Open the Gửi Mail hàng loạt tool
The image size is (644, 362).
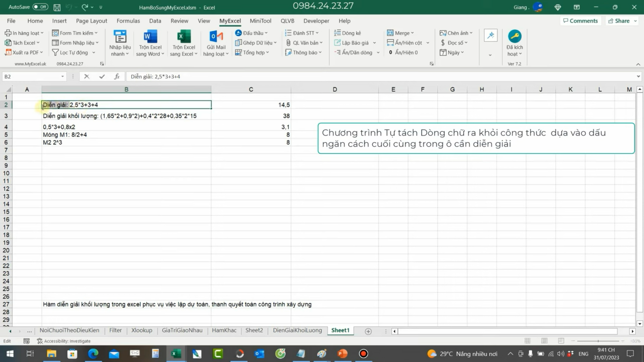(x=215, y=42)
